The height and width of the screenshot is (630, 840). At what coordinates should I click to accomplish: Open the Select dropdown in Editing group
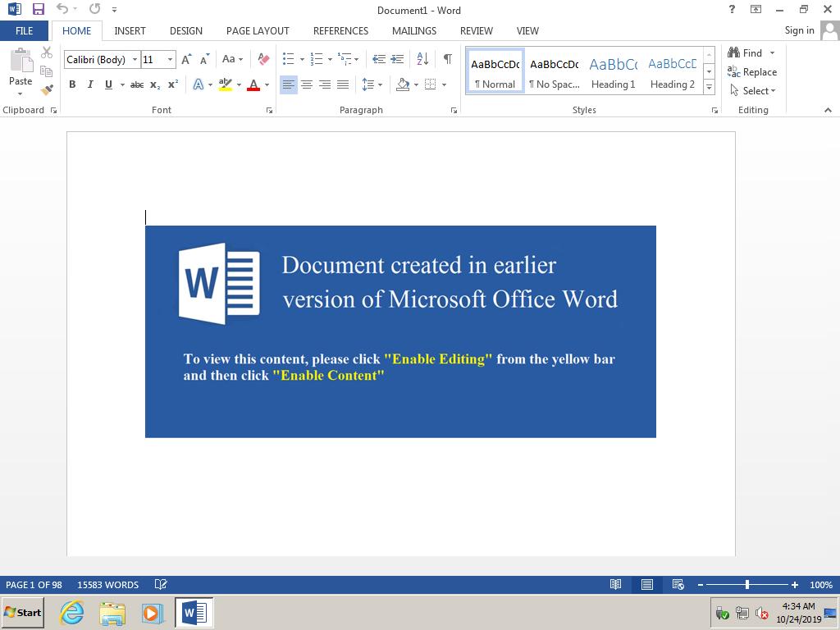click(753, 91)
